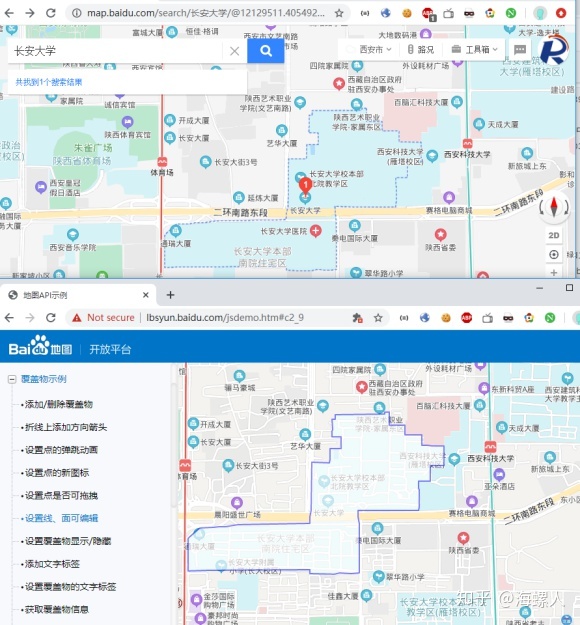Click the 长安大学医院 red cross icon
580x625 pixels.
point(315,230)
